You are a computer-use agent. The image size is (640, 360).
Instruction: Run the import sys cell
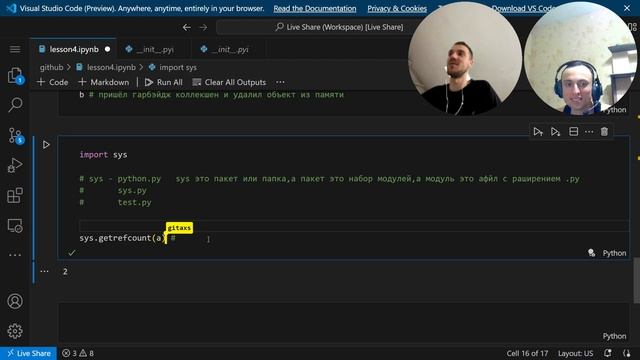tap(46, 144)
